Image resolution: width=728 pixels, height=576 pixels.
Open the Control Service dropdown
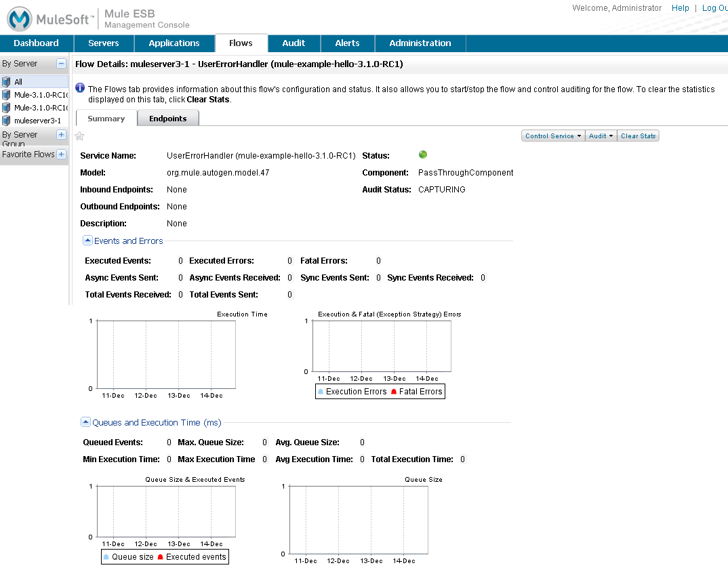(553, 136)
